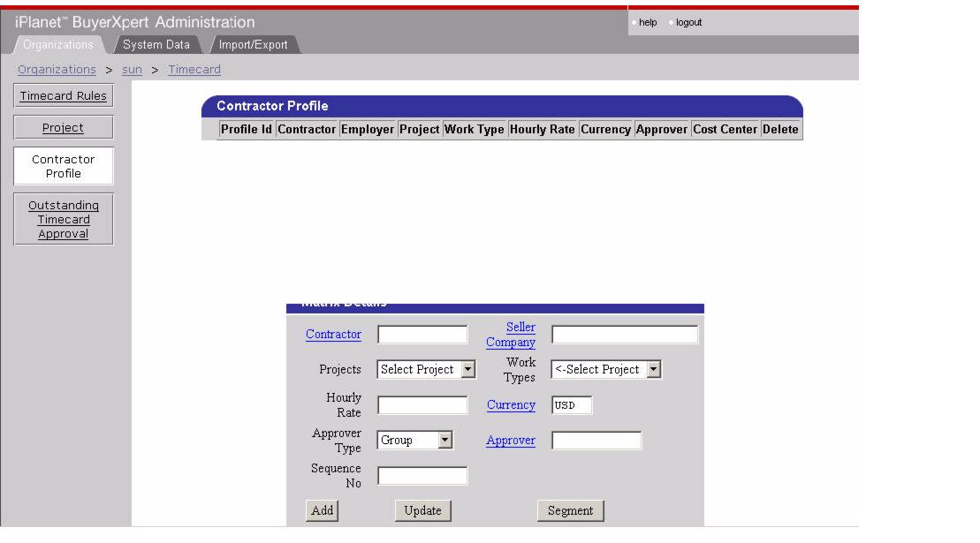This screenshot has width=980, height=543.
Task: Click the Approver column header
Action: (661, 129)
